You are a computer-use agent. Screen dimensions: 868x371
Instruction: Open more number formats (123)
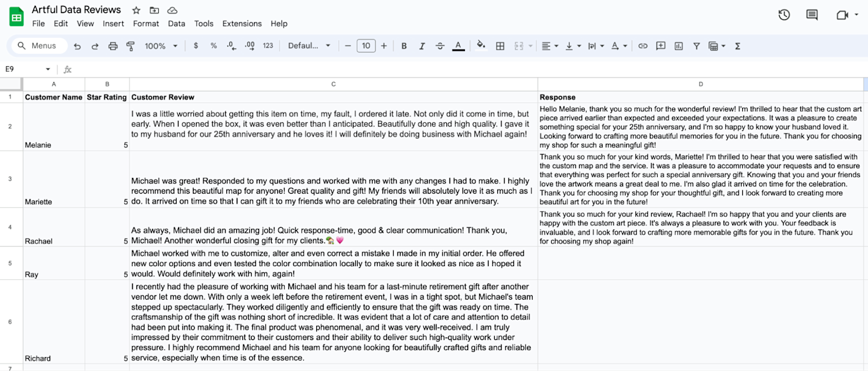pyautogui.click(x=268, y=46)
